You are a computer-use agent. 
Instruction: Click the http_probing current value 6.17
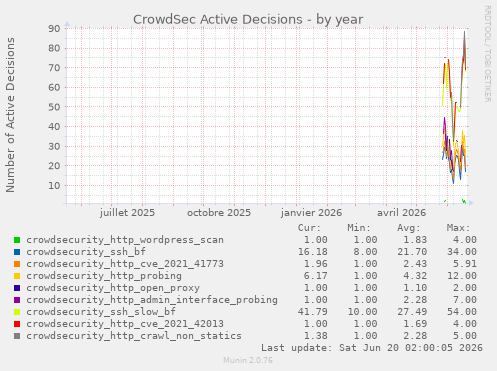click(x=316, y=276)
